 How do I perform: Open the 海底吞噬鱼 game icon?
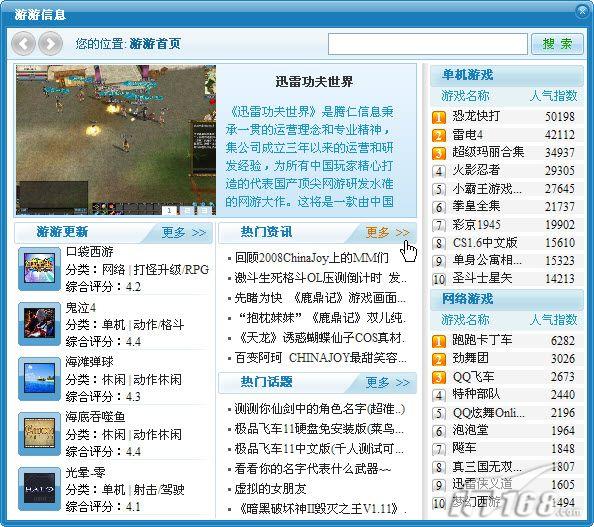point(39,434)
